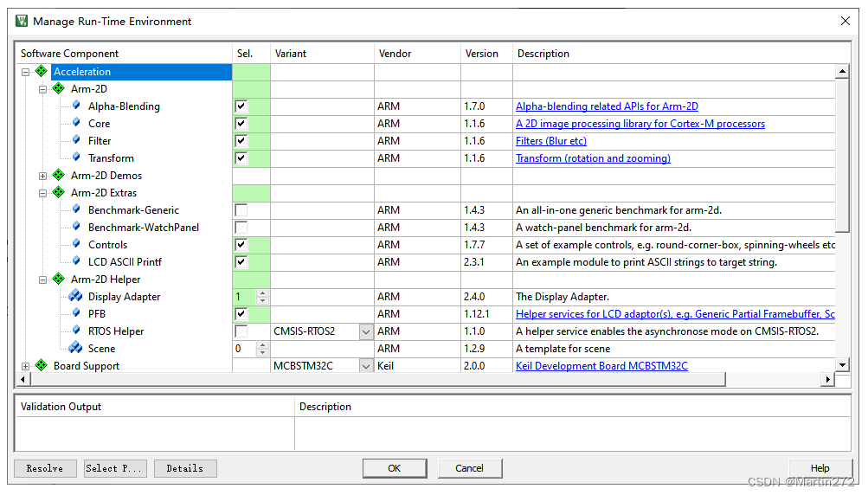Open the CMSIS-RTOS2 variant dropdown
The image size is (868, 495).
tap(366, 331)
